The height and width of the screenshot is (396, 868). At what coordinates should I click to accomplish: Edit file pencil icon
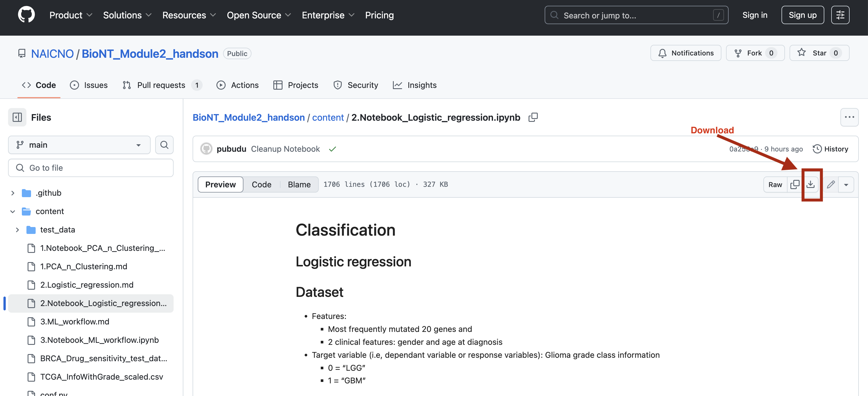point(831,185)
